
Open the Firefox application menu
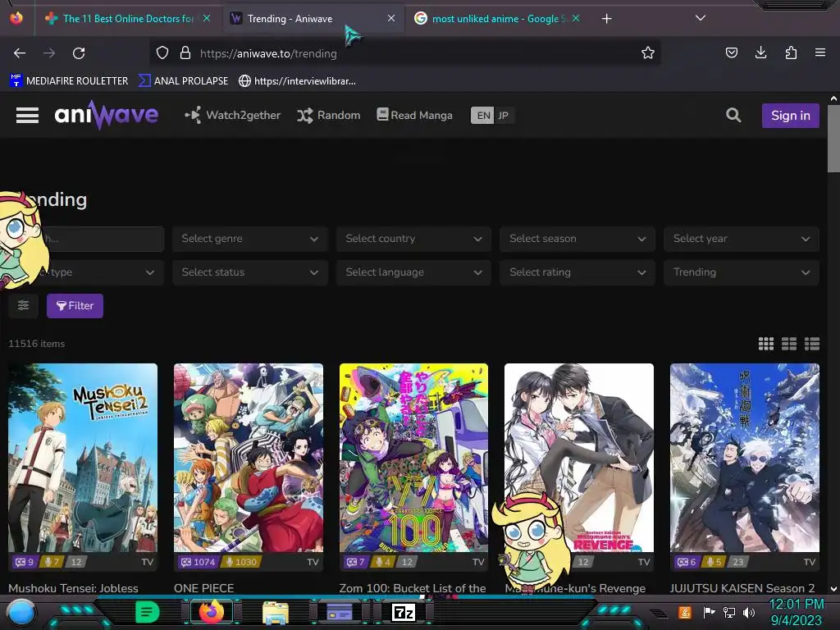coord(820,52)
